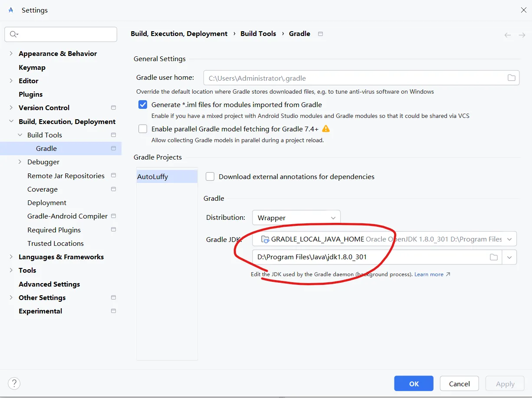This screenshot has width=532, height=398.
Task: Collapse the Build Tools node
Action: pos(20,135)
